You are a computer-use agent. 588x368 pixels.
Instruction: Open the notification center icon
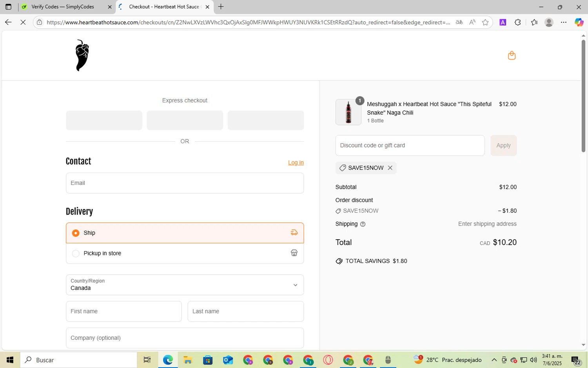click(x=576, y=360)
